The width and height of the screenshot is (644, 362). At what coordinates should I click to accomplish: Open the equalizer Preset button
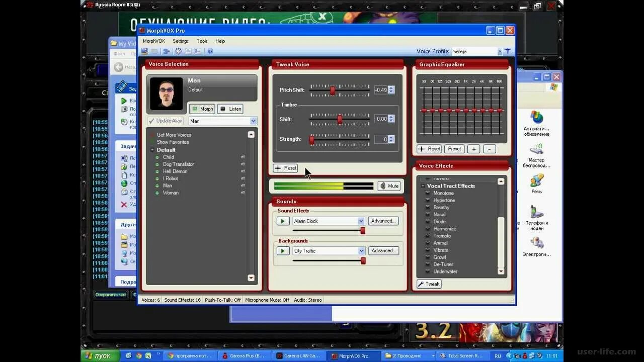(454, 149)
